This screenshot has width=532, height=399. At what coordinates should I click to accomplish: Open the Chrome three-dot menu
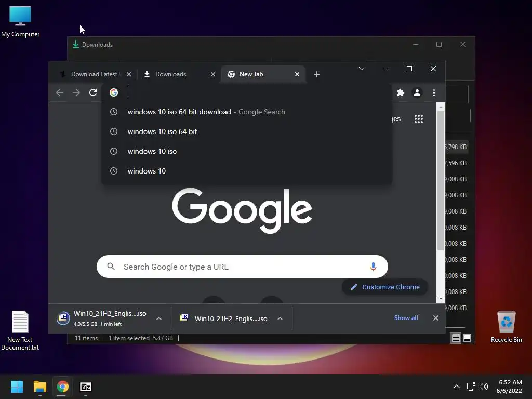(x=434, y=92)
